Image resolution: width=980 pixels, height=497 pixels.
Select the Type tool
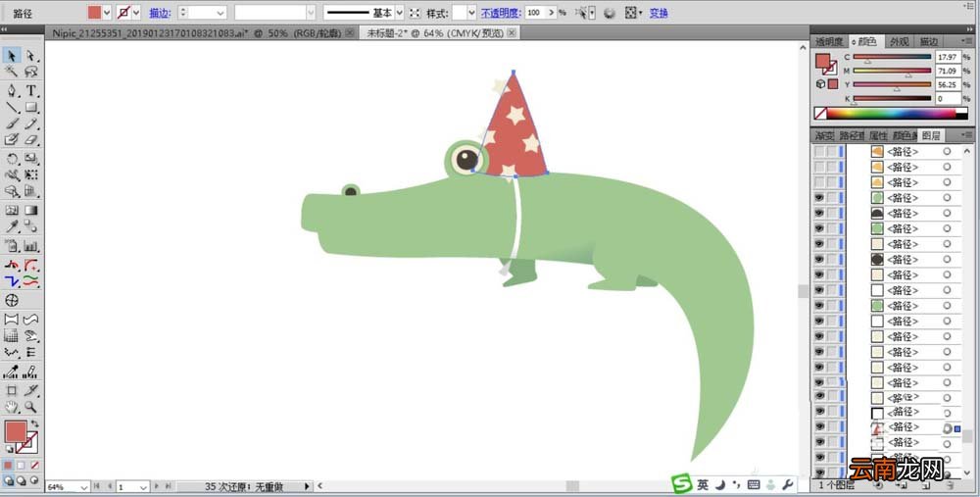(x=30, y=90)
